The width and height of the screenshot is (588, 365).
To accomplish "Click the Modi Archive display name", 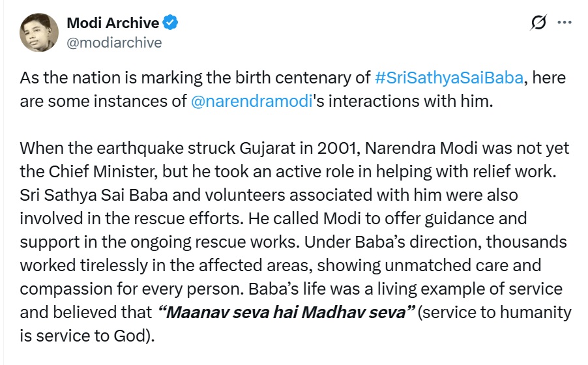I will pyautogui.click(x=112, y=23).
